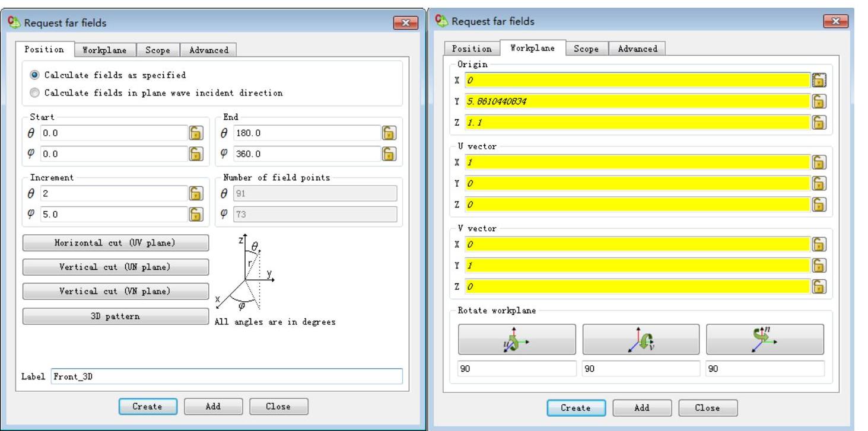
Task: Open Position tab in left dialog
Action: tap(45, 50)
